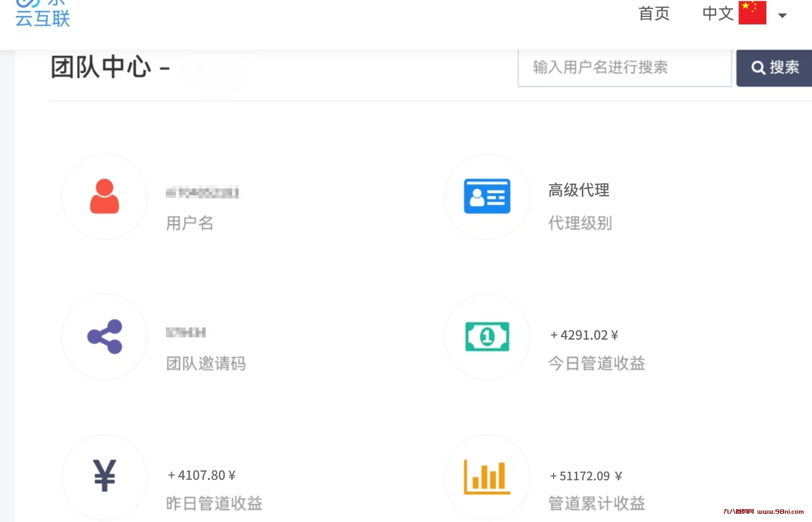Click the blue ID card icon

(x=487, y=196)
